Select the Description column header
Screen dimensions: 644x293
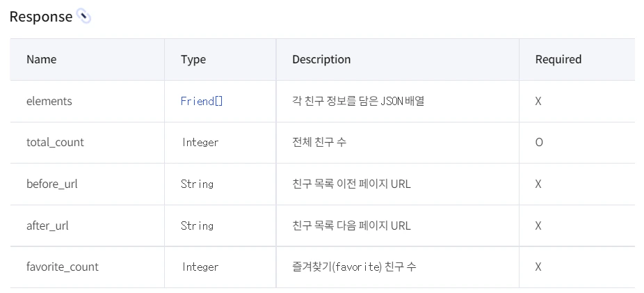[x=321, y=59]
